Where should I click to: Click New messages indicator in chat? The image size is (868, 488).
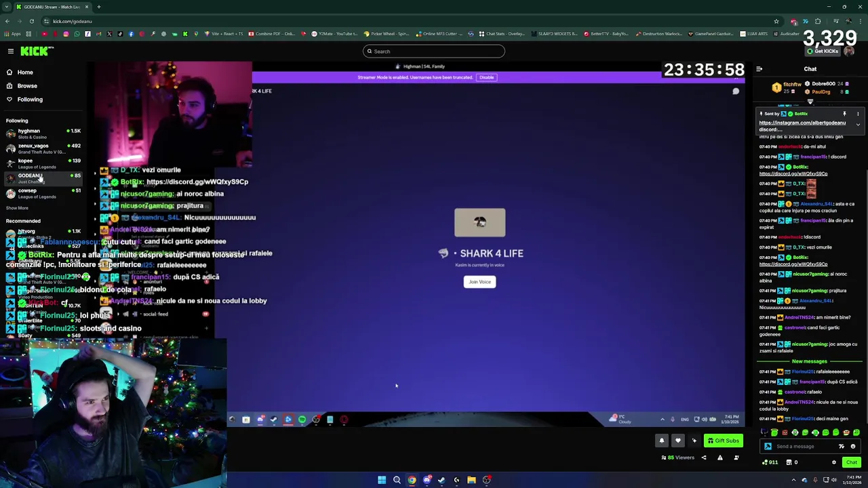pos(810,361)
